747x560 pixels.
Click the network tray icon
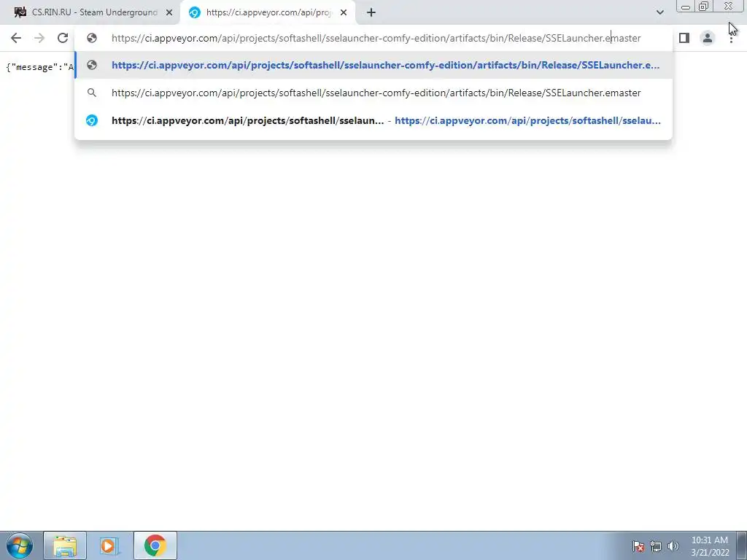pos(656,546)
